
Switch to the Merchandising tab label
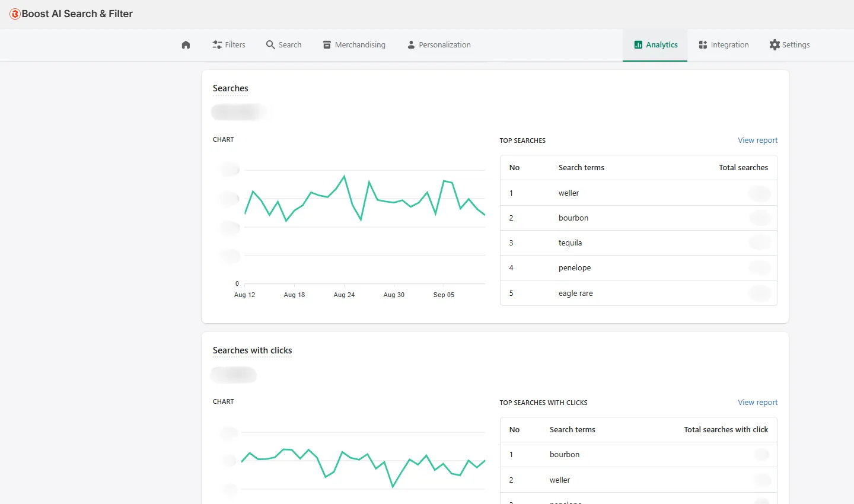coord(360,44)
